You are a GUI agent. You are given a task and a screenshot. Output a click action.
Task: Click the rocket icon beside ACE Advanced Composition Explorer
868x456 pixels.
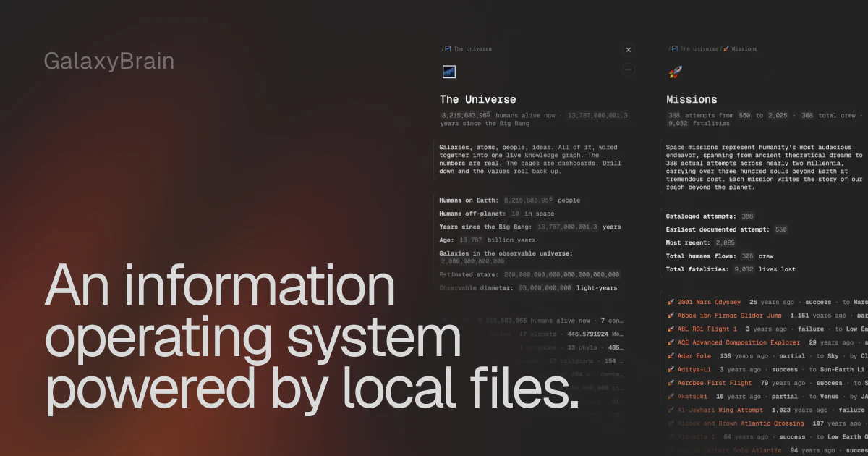671,342
